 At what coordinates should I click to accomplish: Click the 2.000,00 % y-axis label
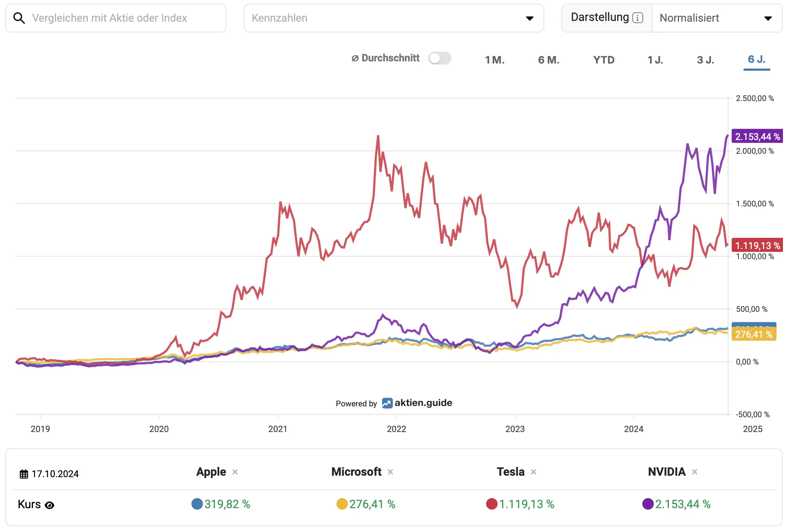coord(755,151)
